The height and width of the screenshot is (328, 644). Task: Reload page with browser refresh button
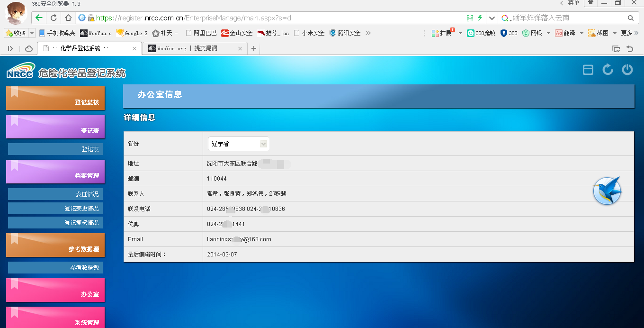[x=54, y=18]
